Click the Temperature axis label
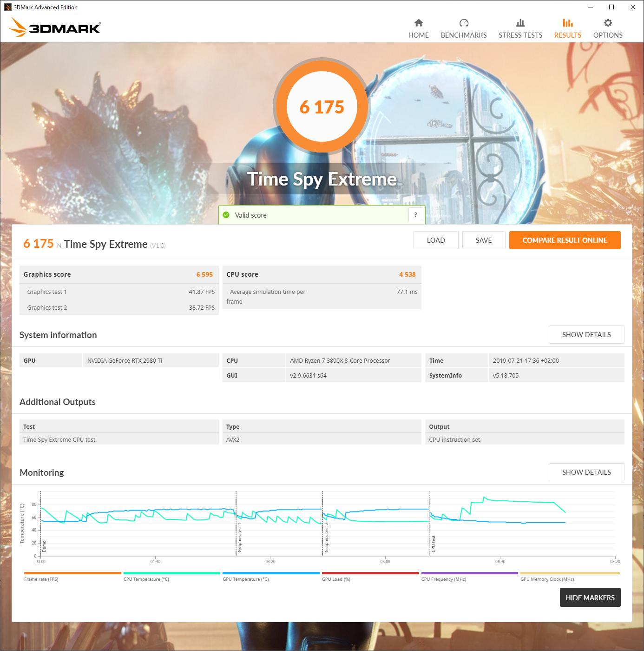 (22, 524)
